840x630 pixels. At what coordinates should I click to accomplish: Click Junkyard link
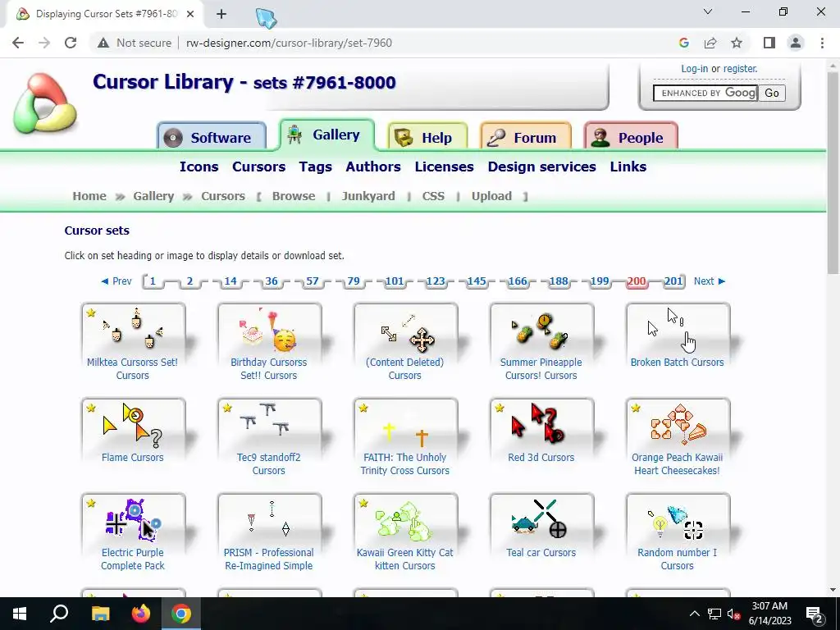click(368, 196)
